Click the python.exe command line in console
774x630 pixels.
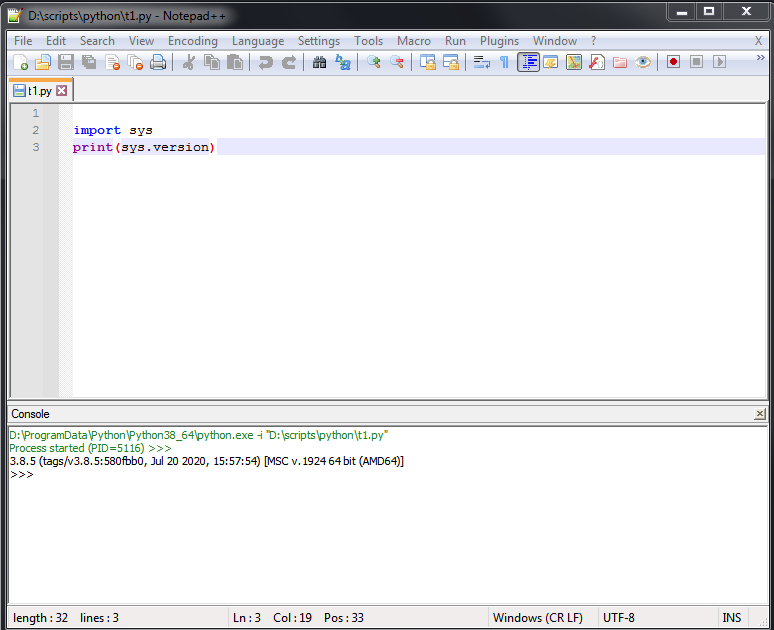[x=198, y=435]
